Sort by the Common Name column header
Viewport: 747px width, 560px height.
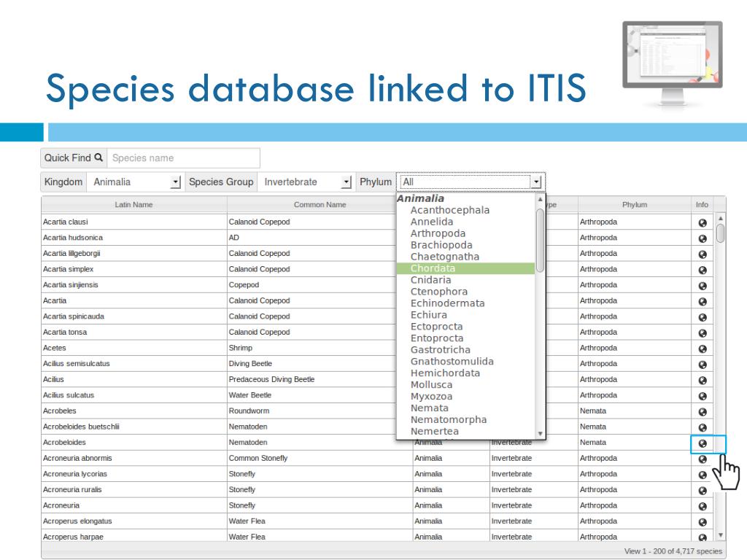[x=320, y=204]
